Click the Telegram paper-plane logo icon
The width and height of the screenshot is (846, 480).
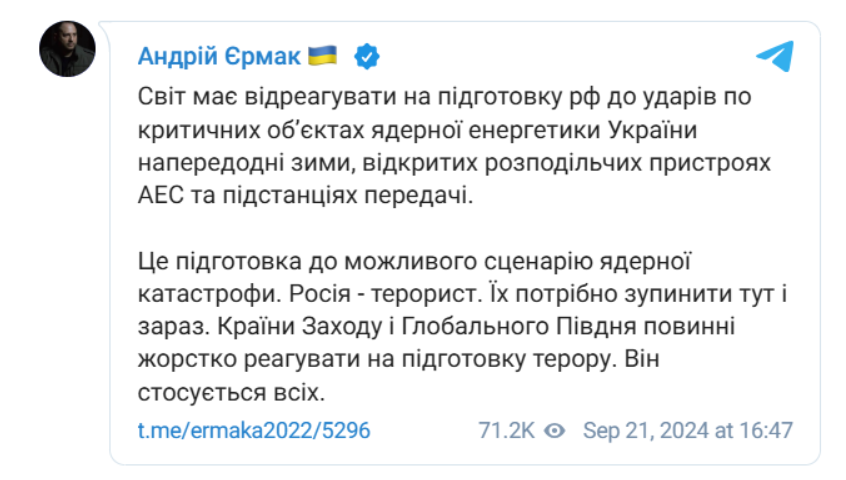[x=775, y=56]
